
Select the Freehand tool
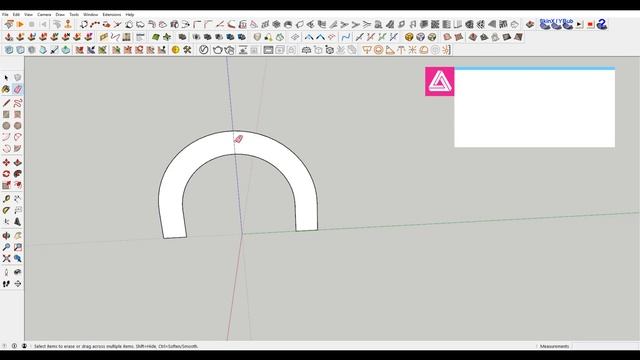coord(18,103)
